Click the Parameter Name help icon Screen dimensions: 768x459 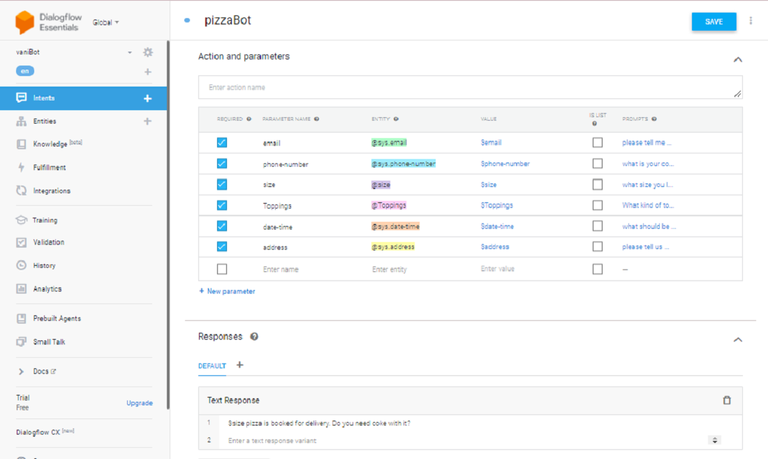[316, 119]
